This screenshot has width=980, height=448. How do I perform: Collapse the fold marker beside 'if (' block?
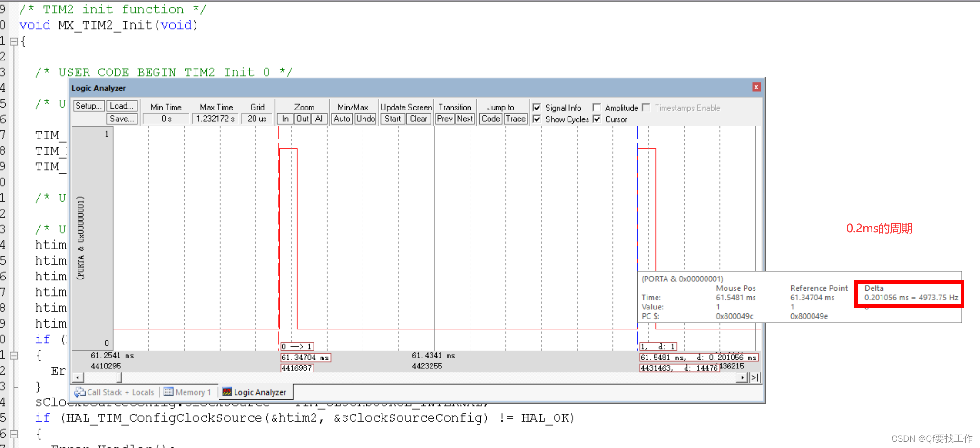tap(14, 355)
